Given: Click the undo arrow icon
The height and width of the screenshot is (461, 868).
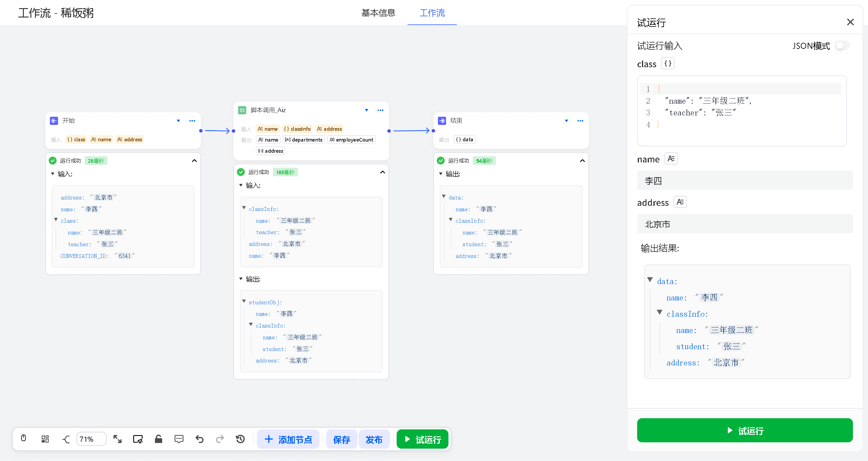Looking at the screenshot, I should [x=200, y=439].
